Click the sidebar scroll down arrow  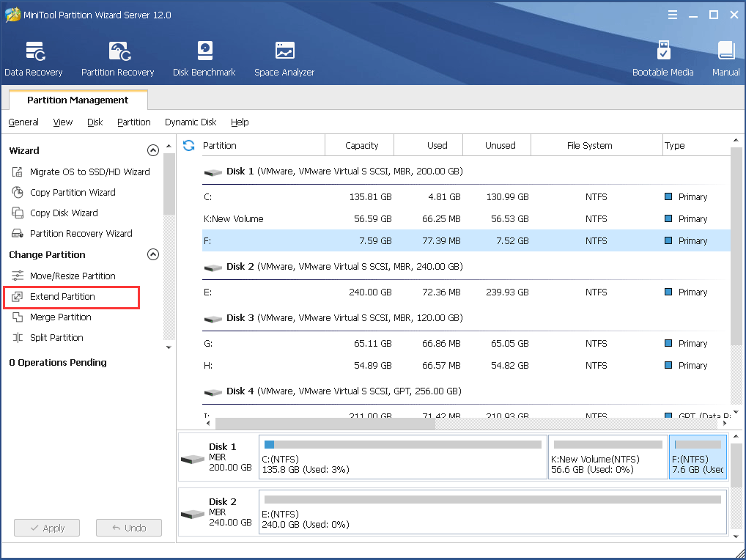(x=169, y=347)
